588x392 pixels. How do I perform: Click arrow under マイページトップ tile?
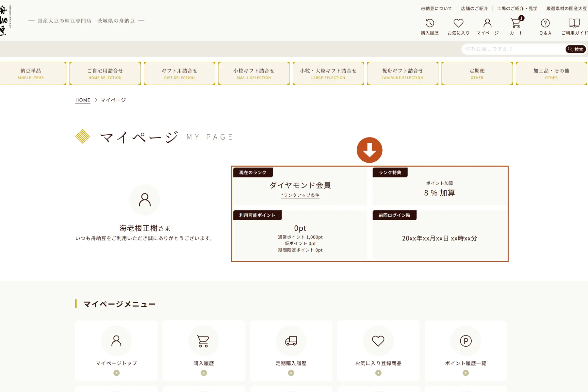point(116,373)
